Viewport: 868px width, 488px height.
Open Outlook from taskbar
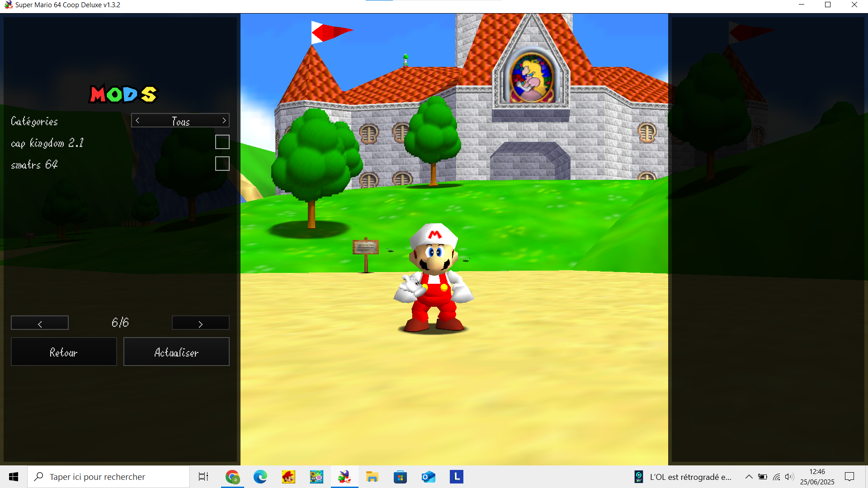[429, 477]
